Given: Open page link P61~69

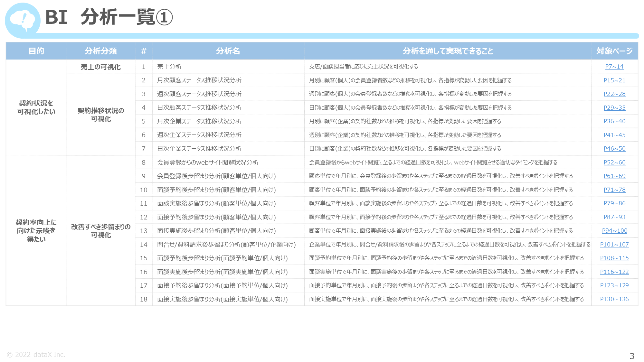Looking at the screenshot, I should [614, 176].
